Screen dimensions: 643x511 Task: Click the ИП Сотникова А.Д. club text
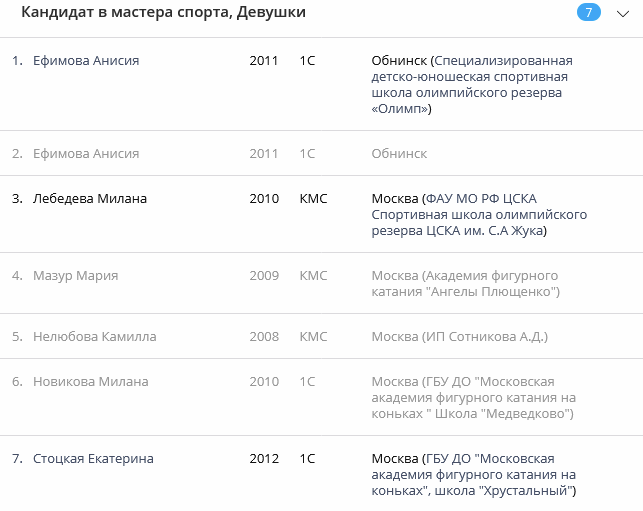coord(459,337)
